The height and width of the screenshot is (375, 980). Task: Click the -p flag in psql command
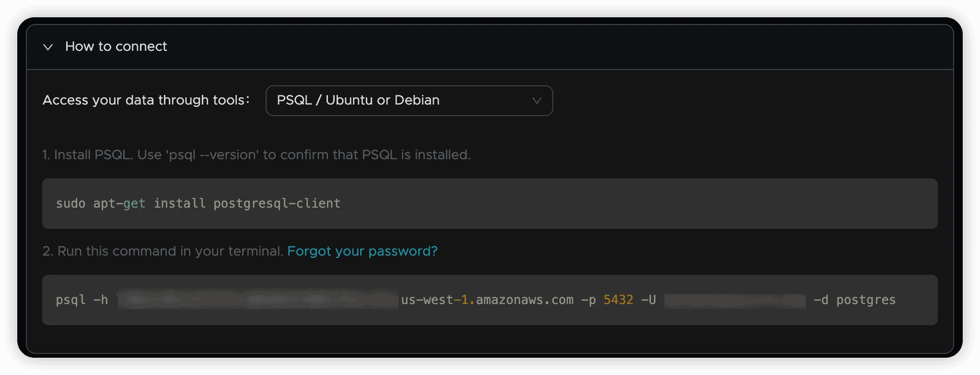point(588,300)
